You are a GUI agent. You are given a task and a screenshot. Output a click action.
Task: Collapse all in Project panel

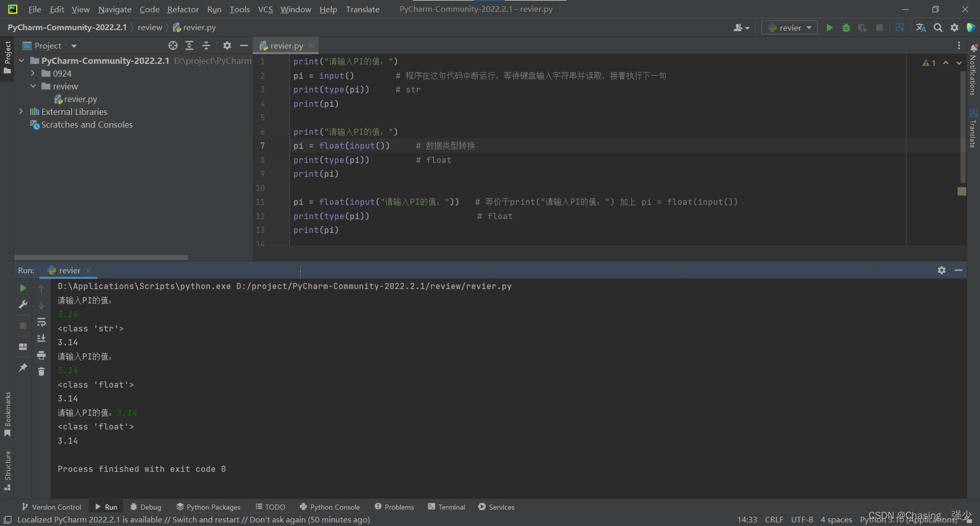tap(206, 45)
